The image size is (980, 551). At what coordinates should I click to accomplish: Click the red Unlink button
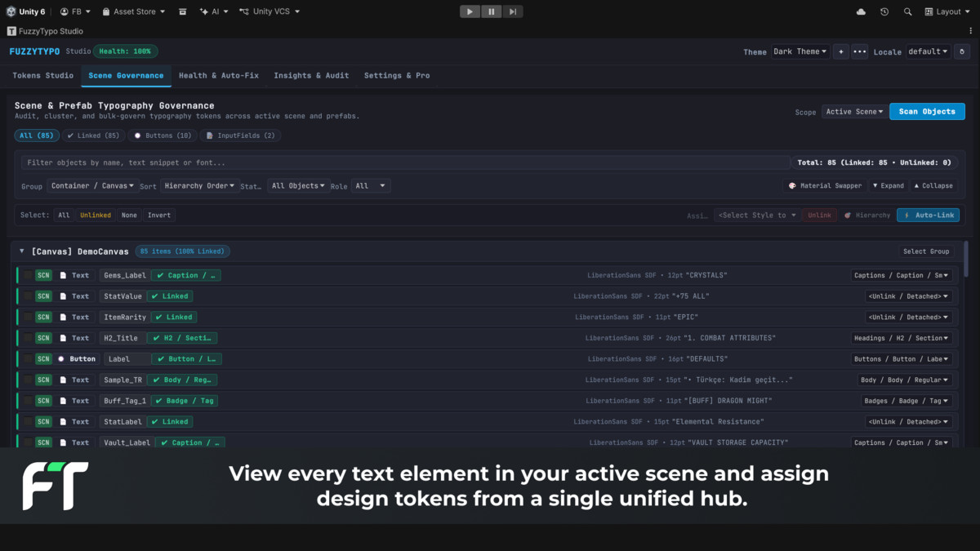click(x=819, y=216)
